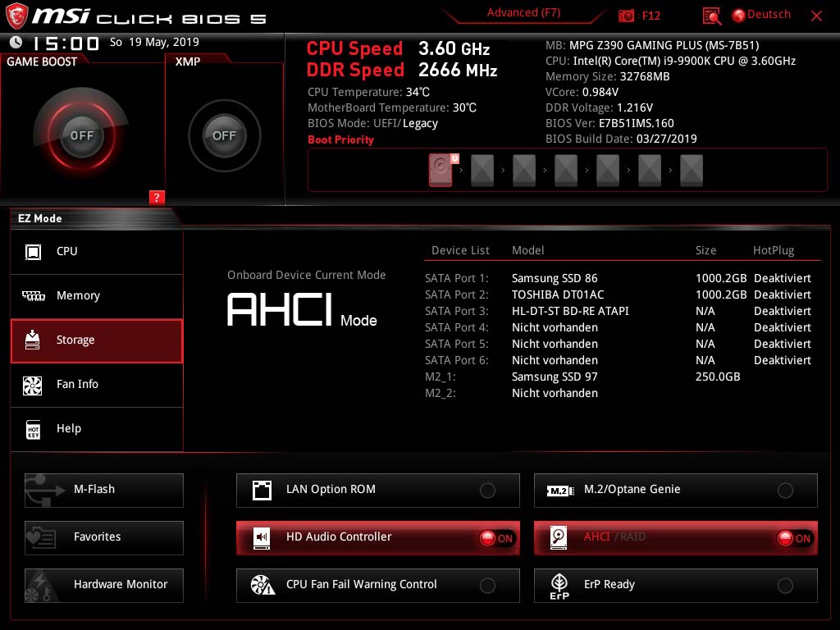
Task: Open the M-Flash utility
Action: (x=104, y=491)
